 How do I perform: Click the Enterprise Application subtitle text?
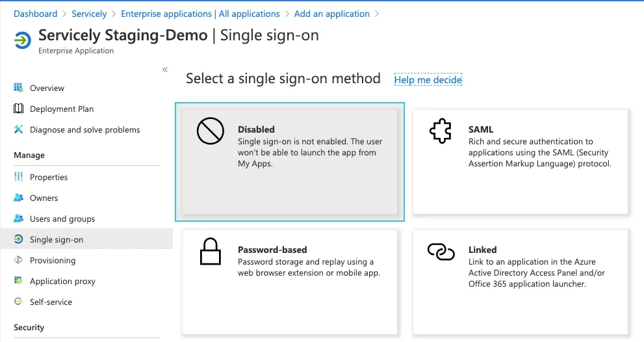pos(76,51)
